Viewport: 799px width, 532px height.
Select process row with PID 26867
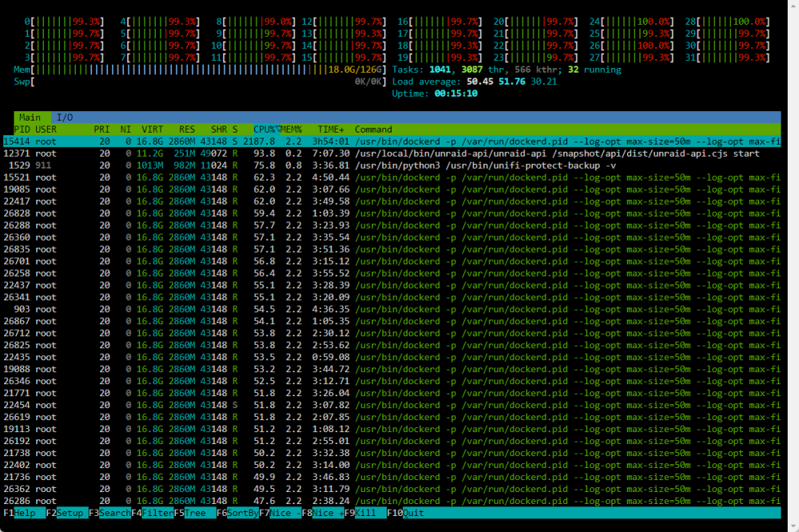[x=392, y=321]
